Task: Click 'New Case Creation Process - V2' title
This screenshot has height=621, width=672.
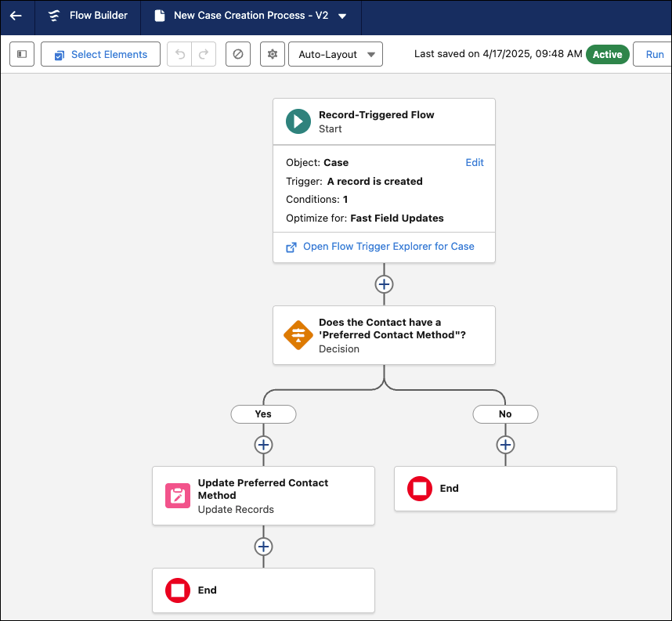Action: (x=251, y=16)
